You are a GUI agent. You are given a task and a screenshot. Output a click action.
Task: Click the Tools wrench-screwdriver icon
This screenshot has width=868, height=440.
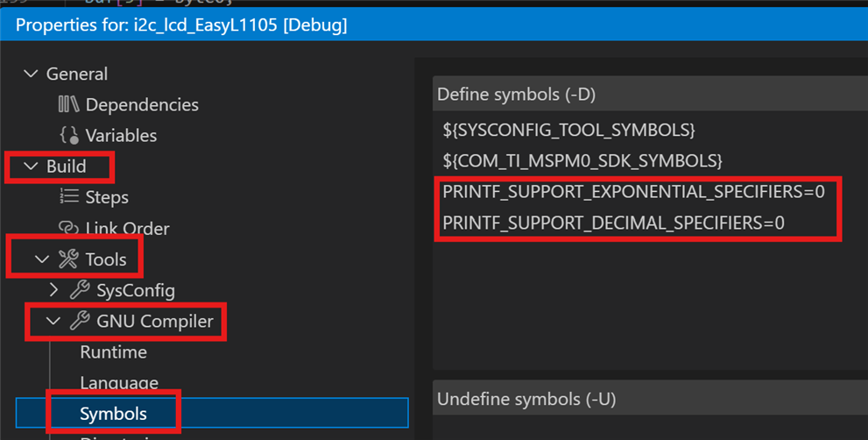pos(68,259)
